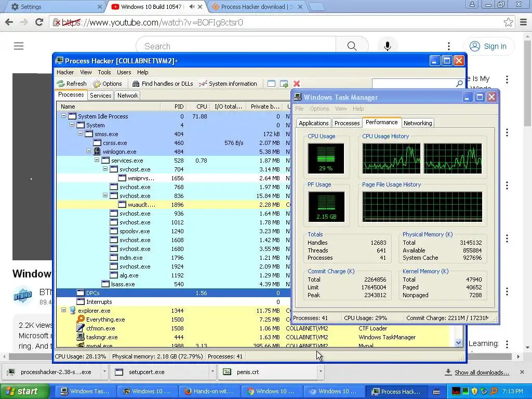Image resolution: width=532 pixels, height=399 pixels.
Task: Collapse the winlogon.exe node
Action: pos(88,151)
